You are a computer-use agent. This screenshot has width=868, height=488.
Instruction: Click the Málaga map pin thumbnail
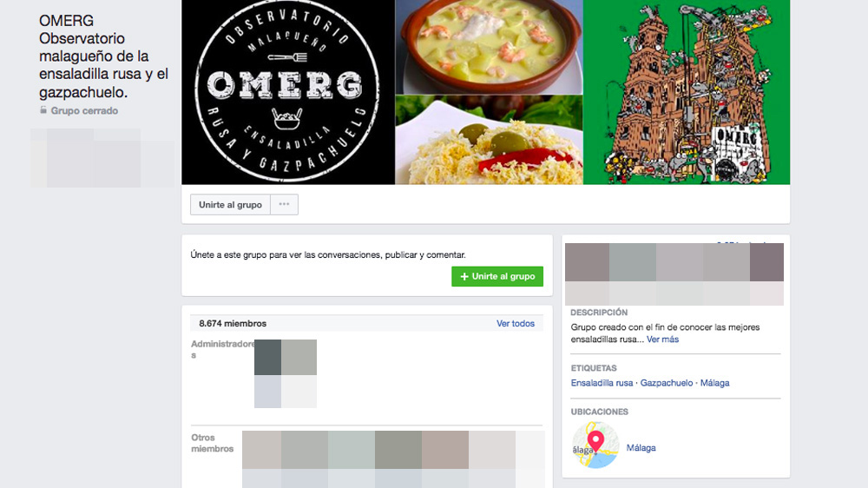click(x=595, y=445)
